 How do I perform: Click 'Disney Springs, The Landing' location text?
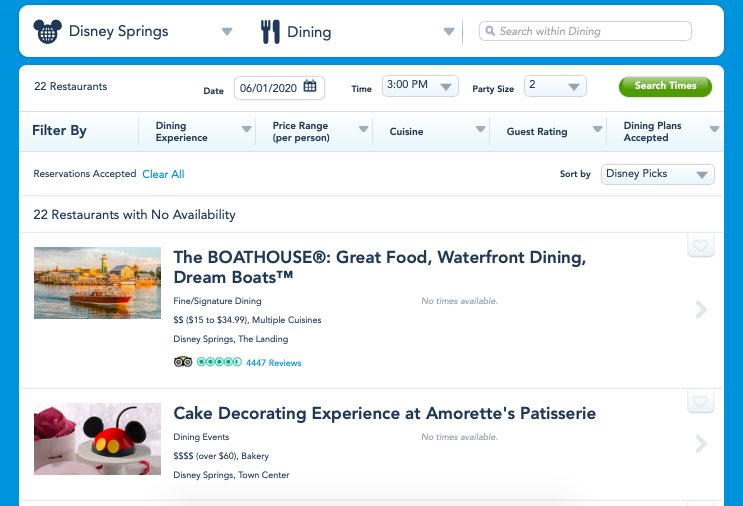click(231, 339)
